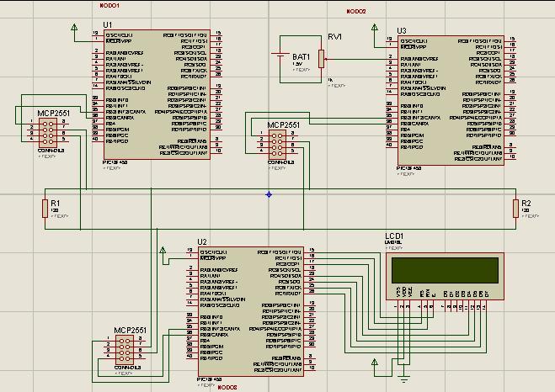
Task: Select resistor R1 on the left
Action: [x=45, y=209]
